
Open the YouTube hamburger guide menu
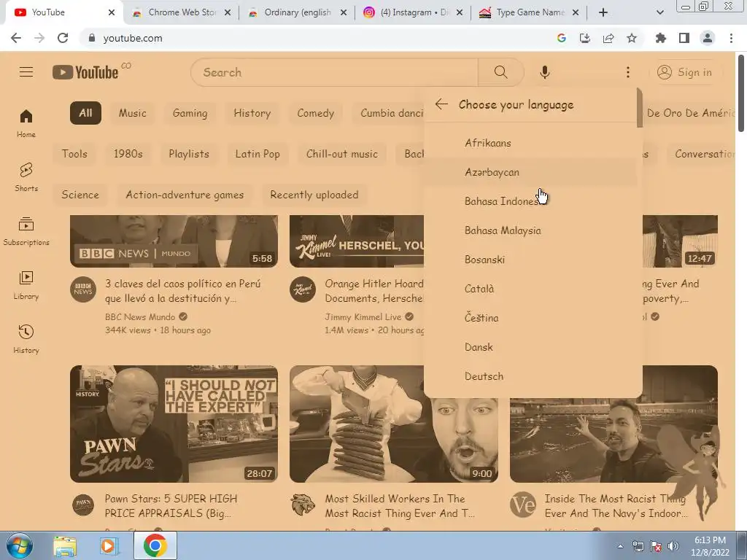26,72
